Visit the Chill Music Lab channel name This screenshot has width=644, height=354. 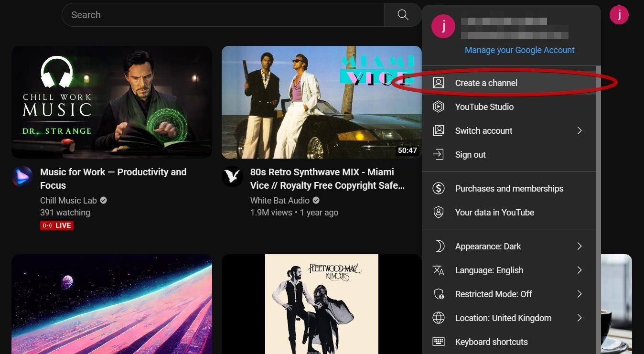pos(68,201)
